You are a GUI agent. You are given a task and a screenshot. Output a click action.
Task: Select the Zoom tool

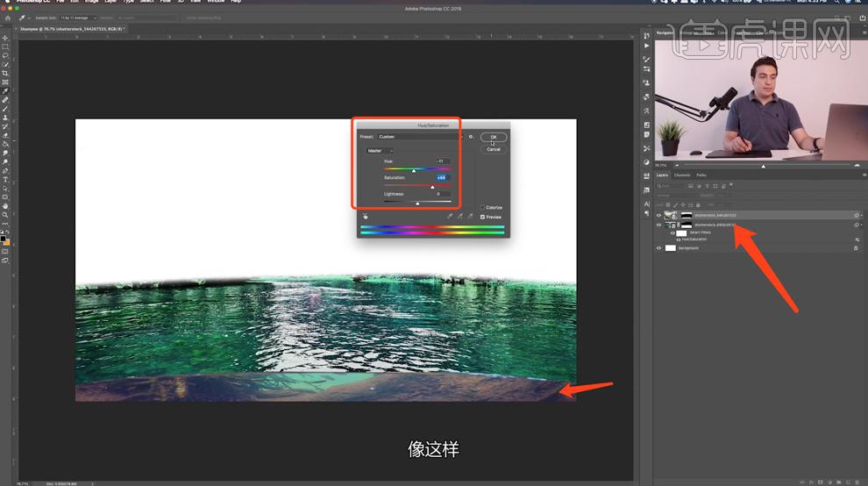tap(5, 216)
